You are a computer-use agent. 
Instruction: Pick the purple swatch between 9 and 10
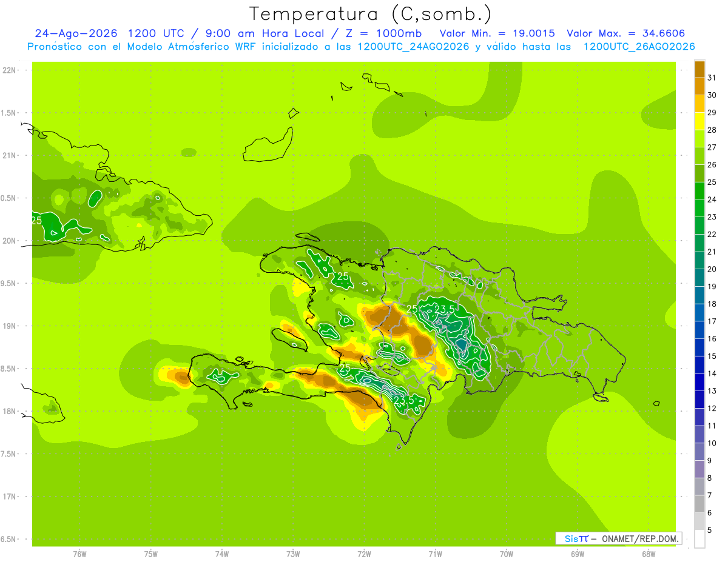point(699,452)
